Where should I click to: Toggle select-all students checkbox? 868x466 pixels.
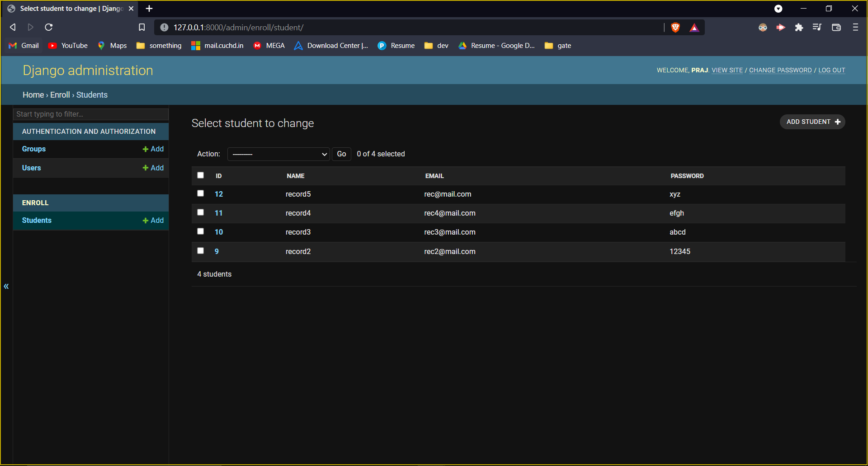tap(200, 175)
